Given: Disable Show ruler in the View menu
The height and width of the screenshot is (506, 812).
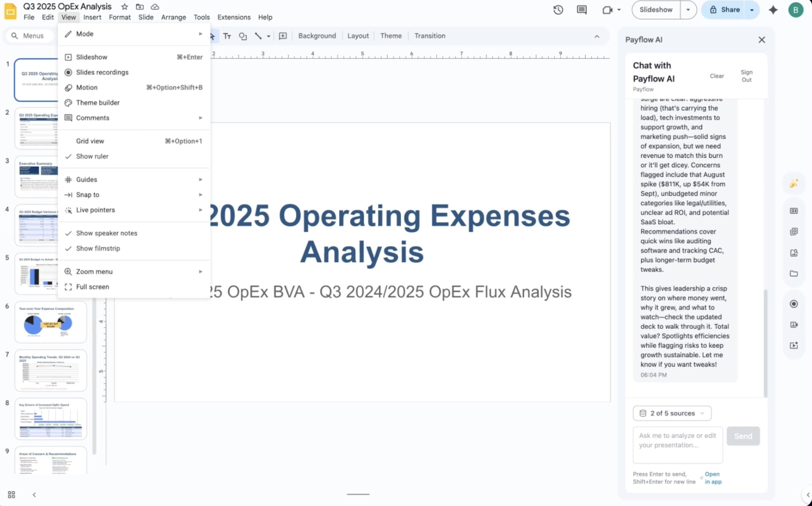Looking at the screenshot, I should (x=93, y=156).
